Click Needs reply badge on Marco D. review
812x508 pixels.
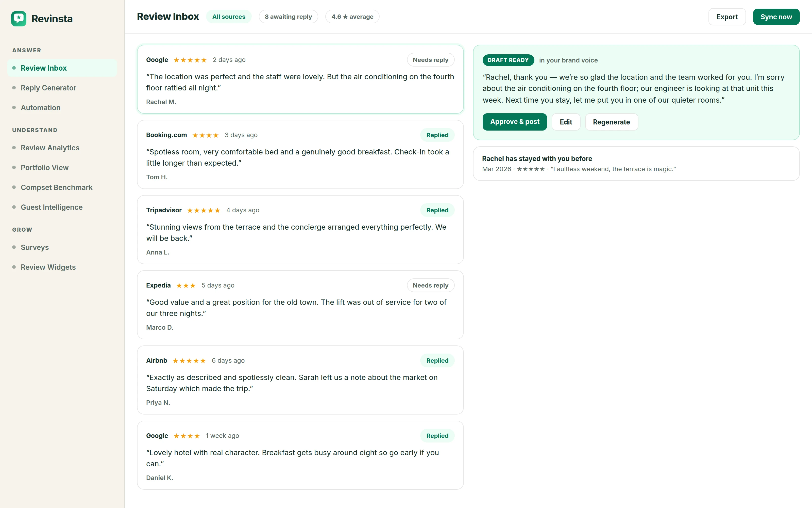[431, 285]
